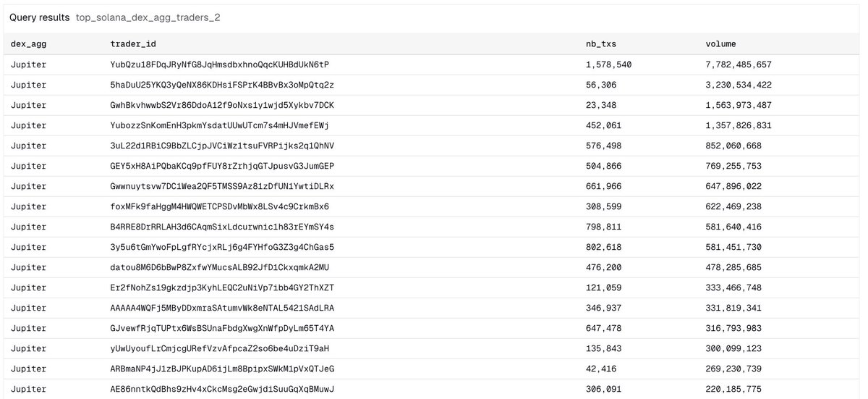The width and height of the screenshot is (868, 399).
Task: Click the volume value 769,255,753
Action: coord(733,166)
